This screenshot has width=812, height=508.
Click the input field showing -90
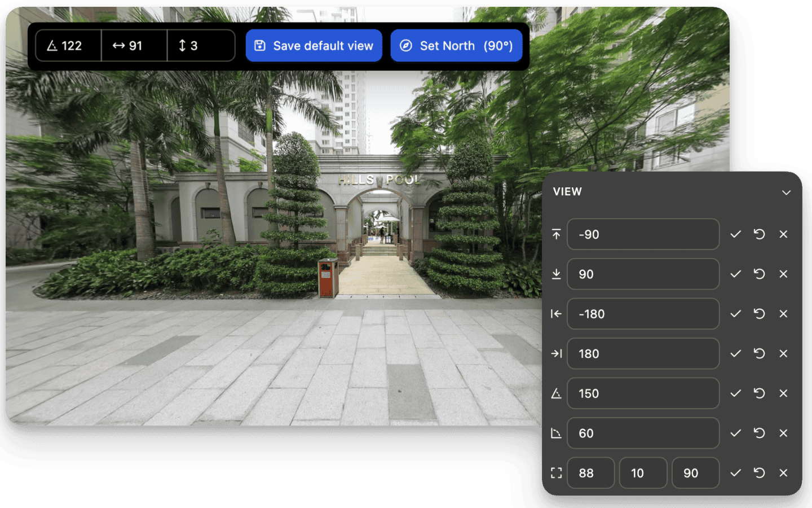[643, 234]
